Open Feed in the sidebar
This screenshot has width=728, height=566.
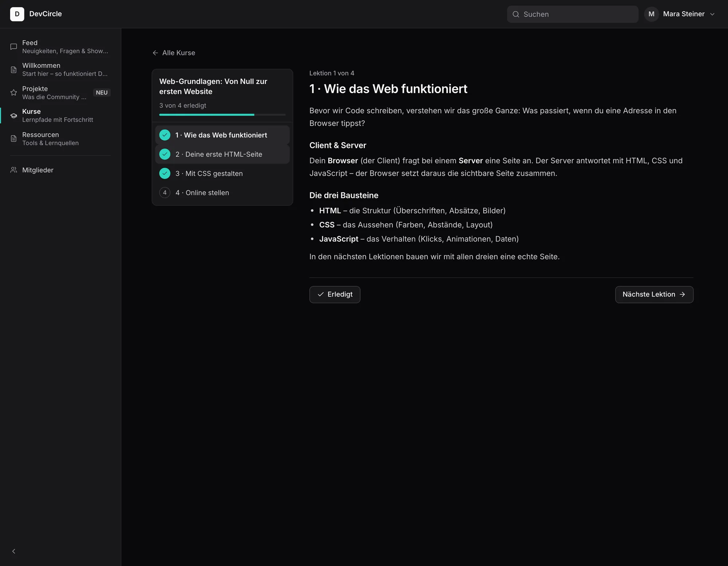coord(60,47)
